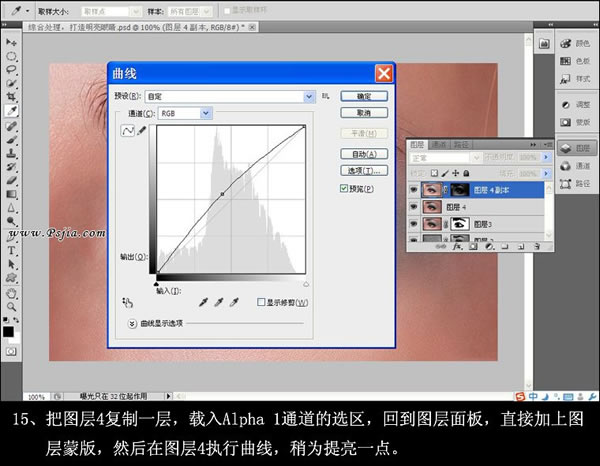This screenshot has height=466, width=600.
Task: Click the new adjustment layer icon
Action: [489, 247]
